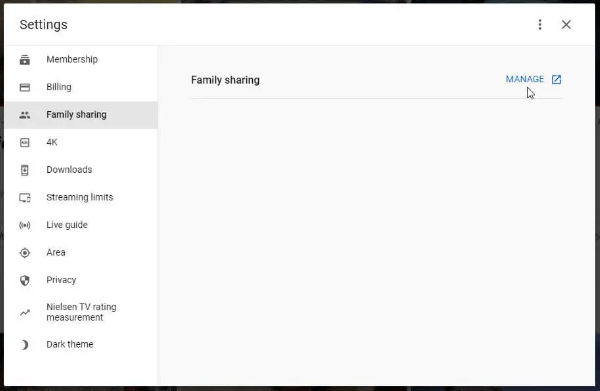Click the Privacy shield icon
600x391 pixels.
pos(25,280)
